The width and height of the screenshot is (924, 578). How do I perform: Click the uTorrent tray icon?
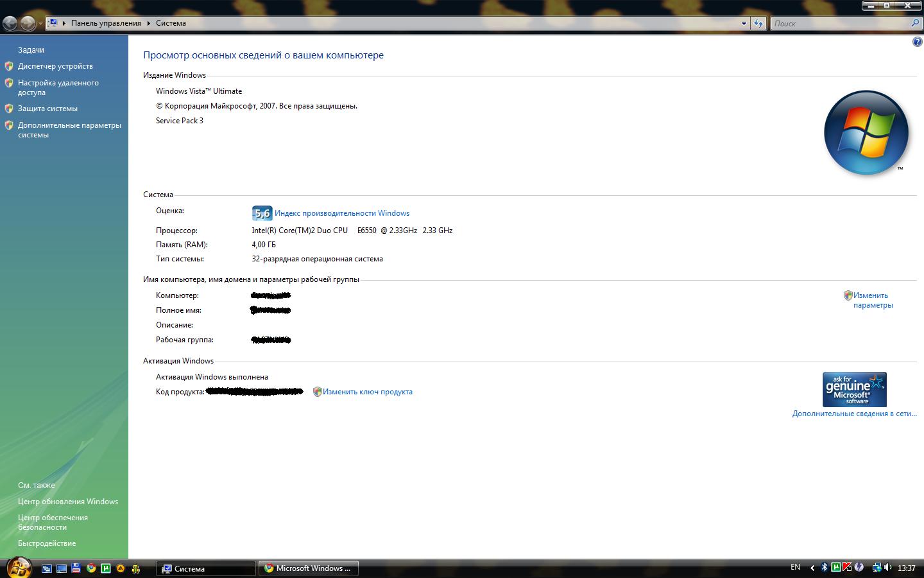coord(836,568)
